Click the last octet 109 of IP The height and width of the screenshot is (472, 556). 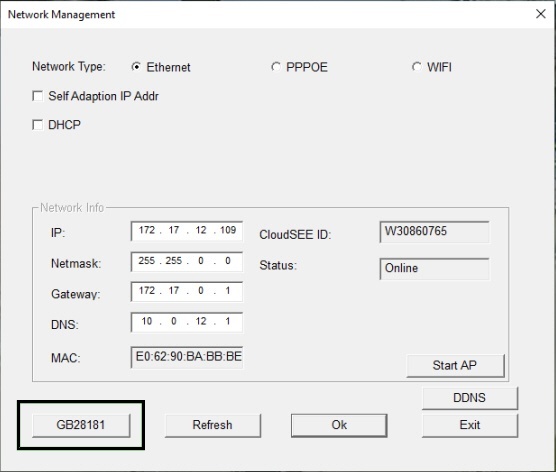228,231
